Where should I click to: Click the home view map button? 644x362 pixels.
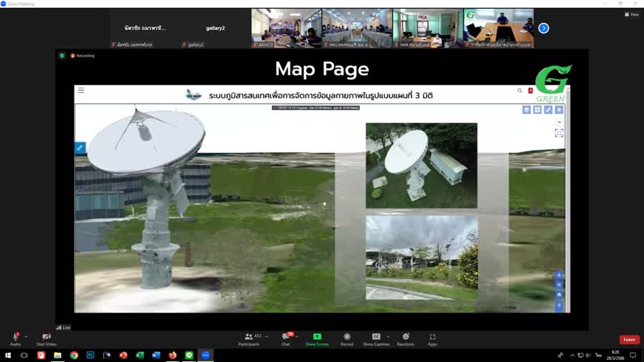[559, 295]
